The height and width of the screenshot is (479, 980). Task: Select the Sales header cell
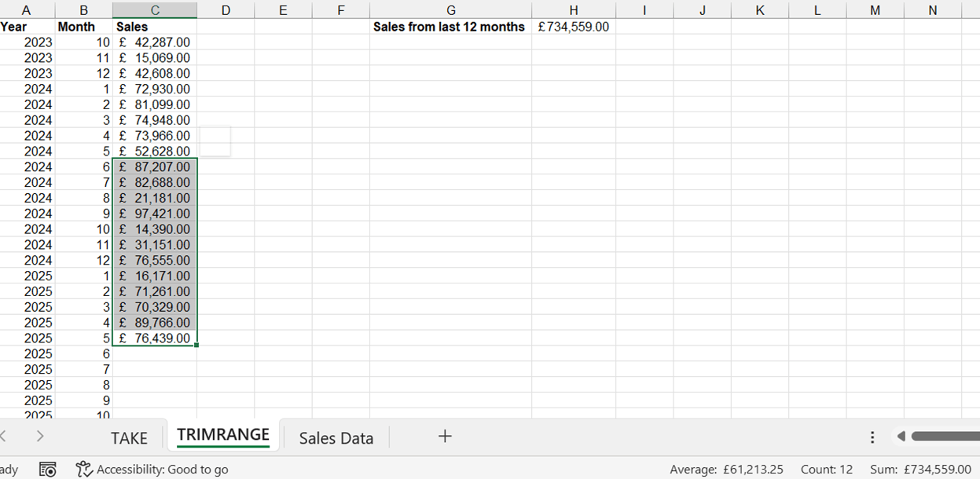point(155,27)
